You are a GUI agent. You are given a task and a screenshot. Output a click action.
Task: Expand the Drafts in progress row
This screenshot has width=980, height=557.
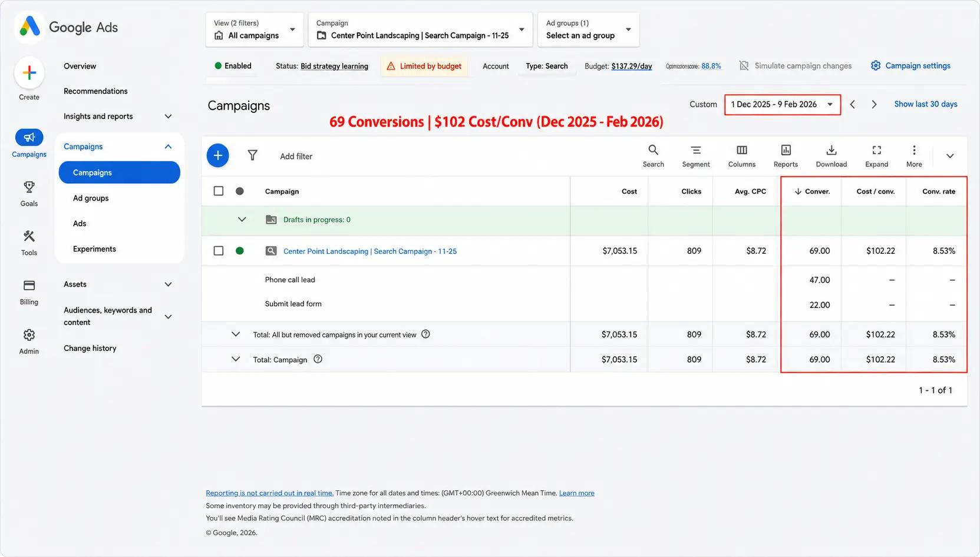(242, 219)
